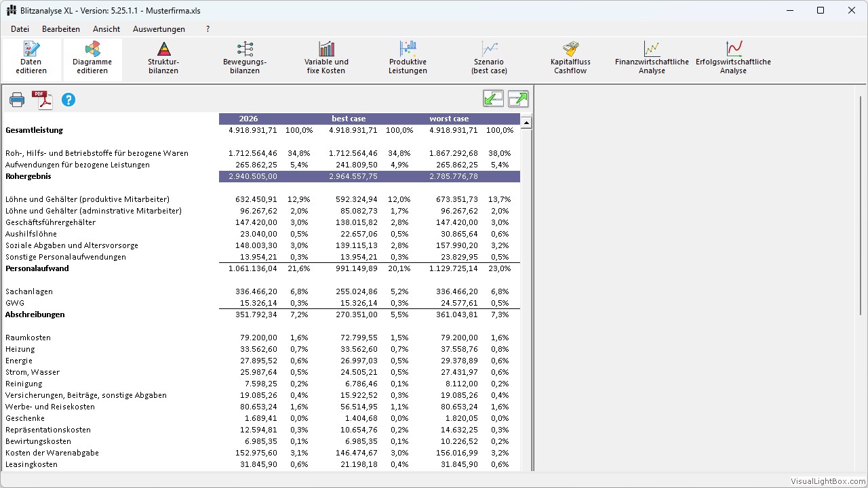Click the Heizung row label

(20, 349)
